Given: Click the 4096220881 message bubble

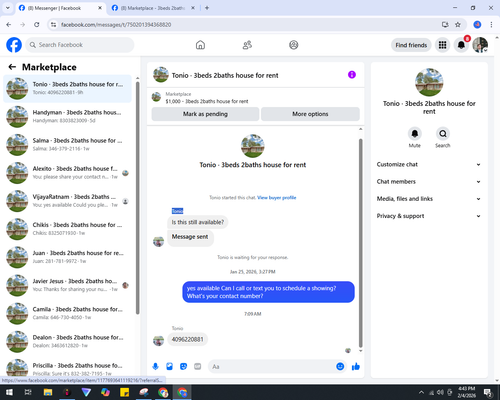Looking at the screenshot, I should pyautogui.click(x=187, y=339).
